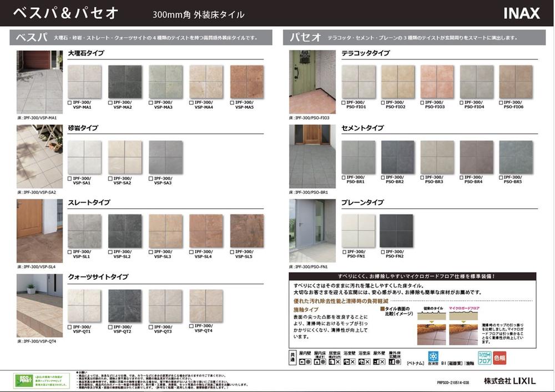
Task: Click the セメントタイプ heading
Action: point(362,128)
